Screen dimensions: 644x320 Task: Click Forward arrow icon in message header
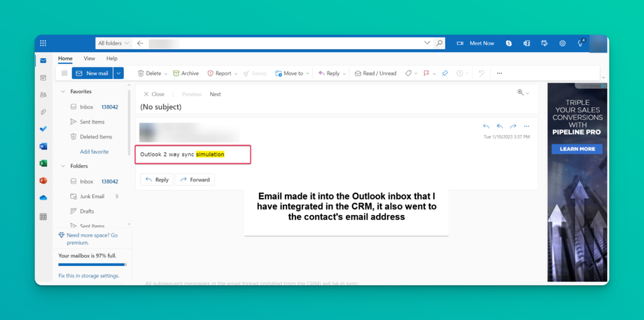[x=513, y=126]
